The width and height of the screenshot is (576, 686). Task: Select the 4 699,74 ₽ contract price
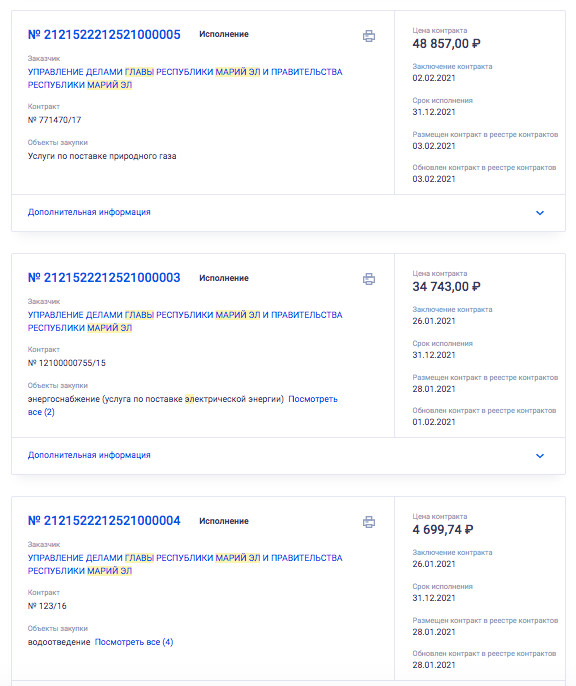443,529
